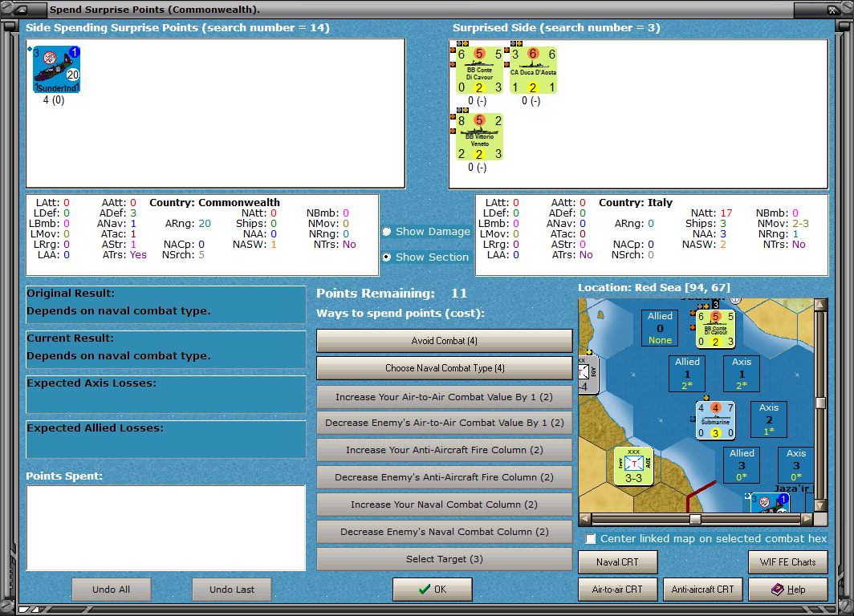
Task: Click the Undo Last button
Action: click(232, 590)
